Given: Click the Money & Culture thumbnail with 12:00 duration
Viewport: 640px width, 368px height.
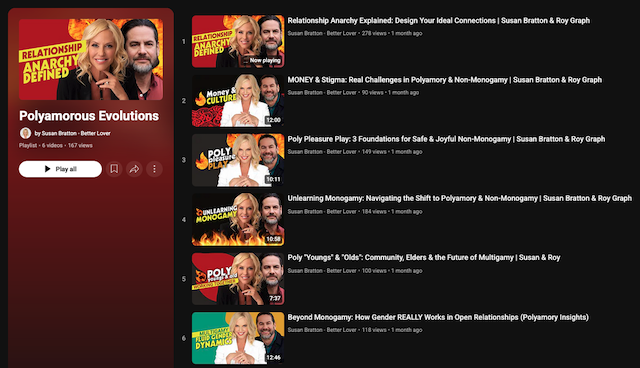Looking at the screenshot, I should pos(238,100).
